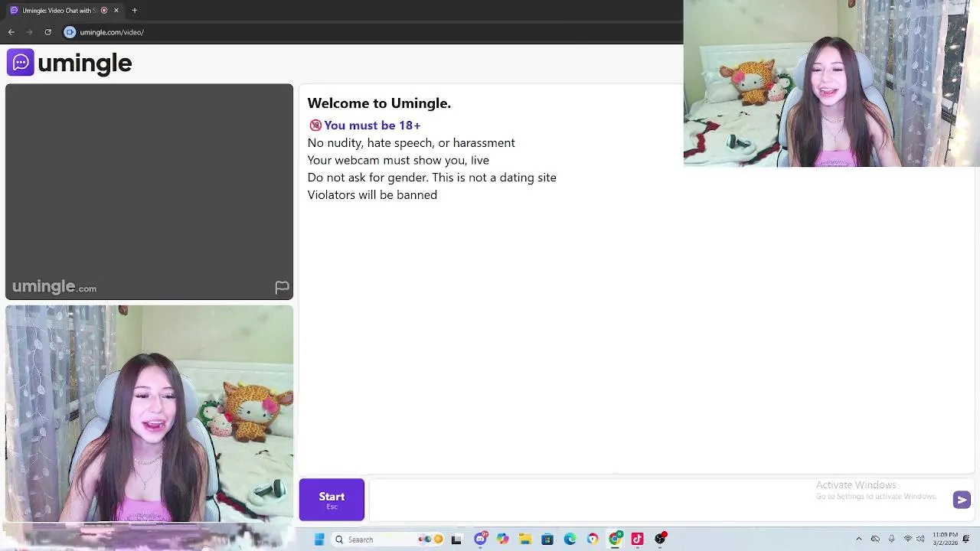Open Copilot from the taskbar
The width and height of the screenshot is (980, 551).
pyautogui.click(x=502, y=540)
